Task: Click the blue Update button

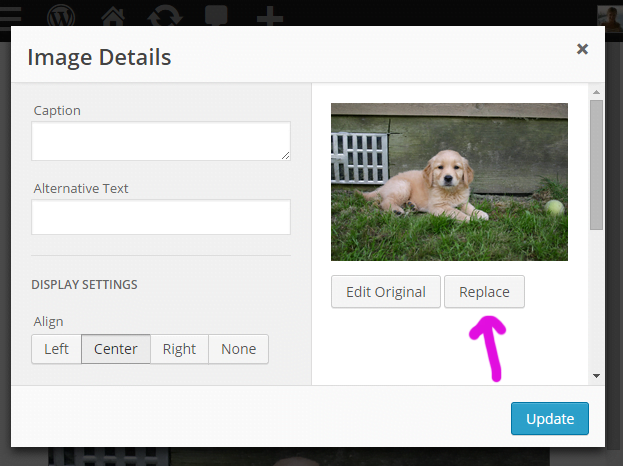Action: [x=550, y=419]
